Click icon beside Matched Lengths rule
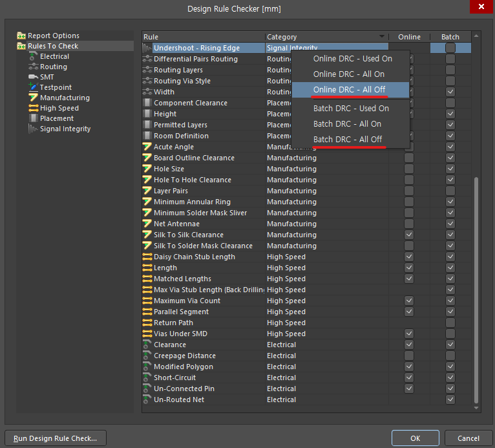Viewport: 495px width, 448px height. [147, 279]
